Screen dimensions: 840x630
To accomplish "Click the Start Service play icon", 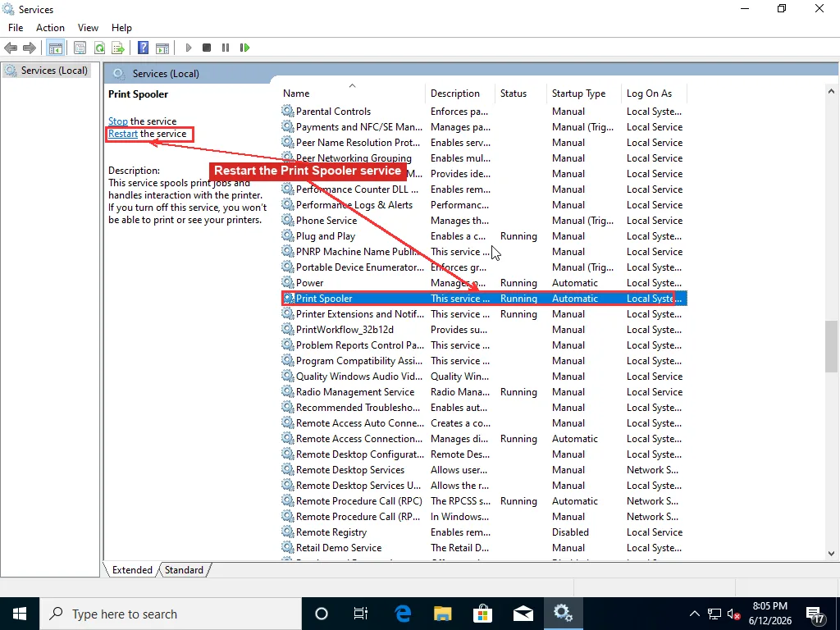I will pyautogui.click(x=189, y=48).
